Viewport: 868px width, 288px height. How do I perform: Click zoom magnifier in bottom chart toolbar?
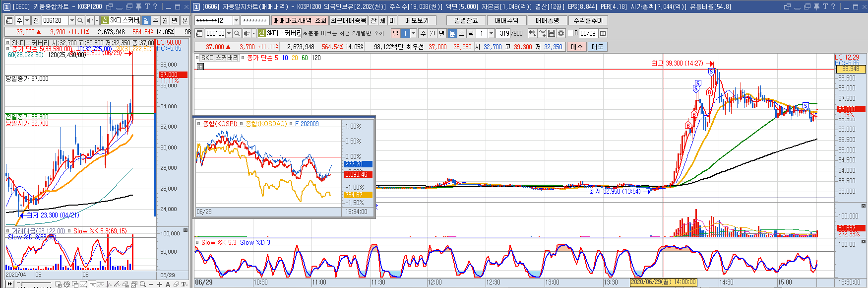pyautogui.click(x=143, y=284)
